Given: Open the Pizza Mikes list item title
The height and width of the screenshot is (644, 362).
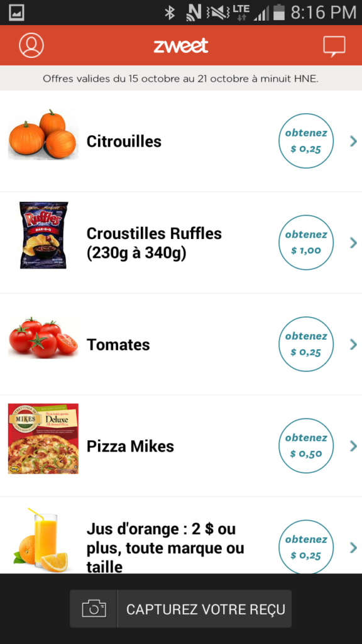Looking at the screenshot, I should coord(130,446).
